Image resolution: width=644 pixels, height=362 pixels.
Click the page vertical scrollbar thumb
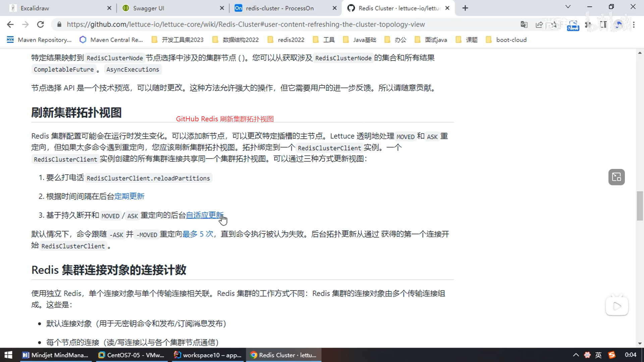(x=640, y=206)
